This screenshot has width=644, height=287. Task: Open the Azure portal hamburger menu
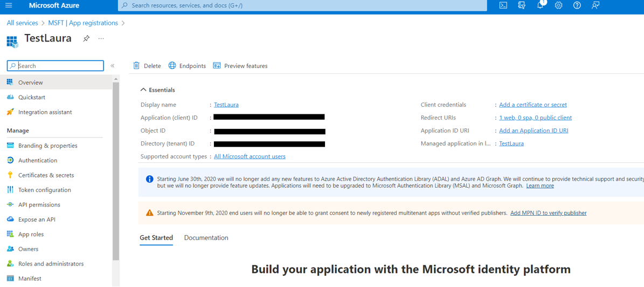click(9, 5)
